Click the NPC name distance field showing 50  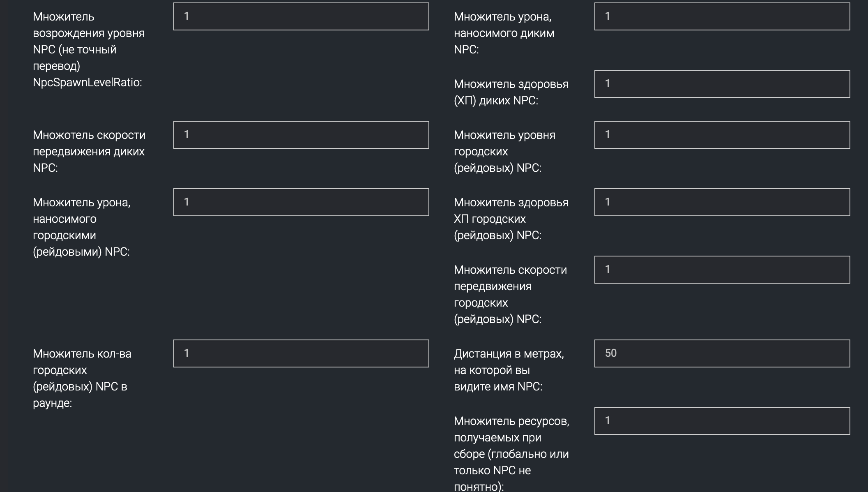coord(722,353)
